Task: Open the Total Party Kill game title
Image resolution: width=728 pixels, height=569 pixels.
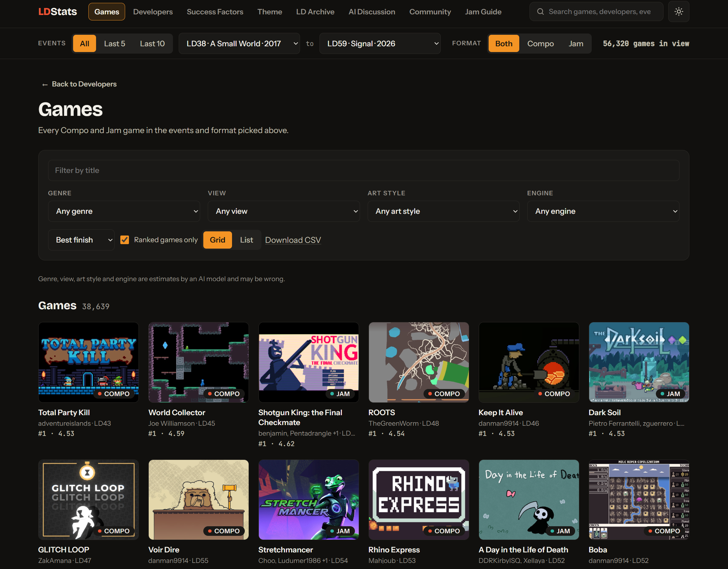Action: pos(64,412)
